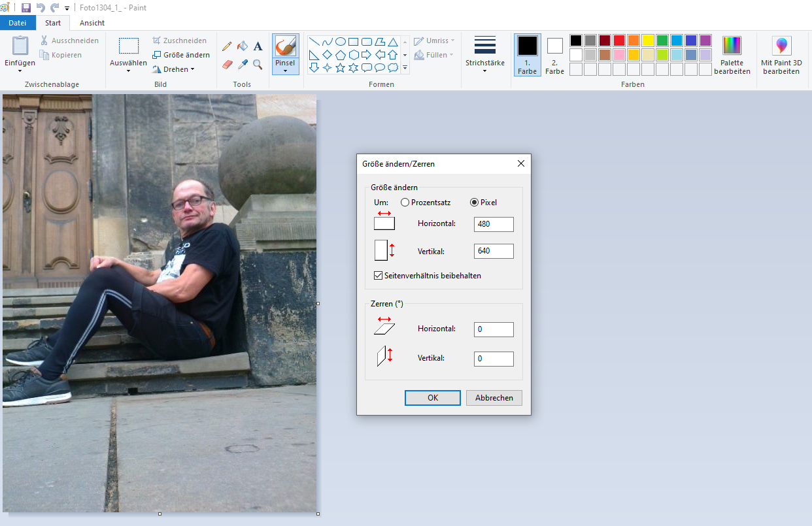The height and width of the screenshot is (526, 812).
Task: Select the Color picker eyedropper tool
Action: pos(243,64)
